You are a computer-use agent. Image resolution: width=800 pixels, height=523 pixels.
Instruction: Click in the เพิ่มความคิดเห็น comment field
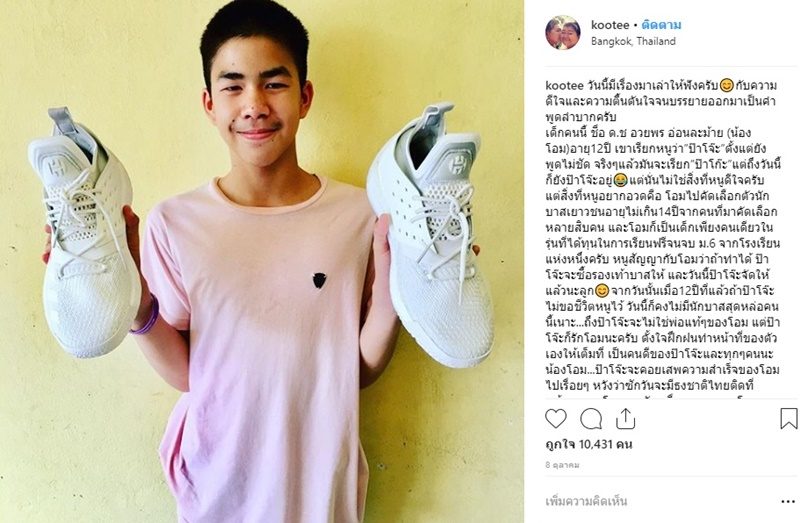[x=658, y=502]
